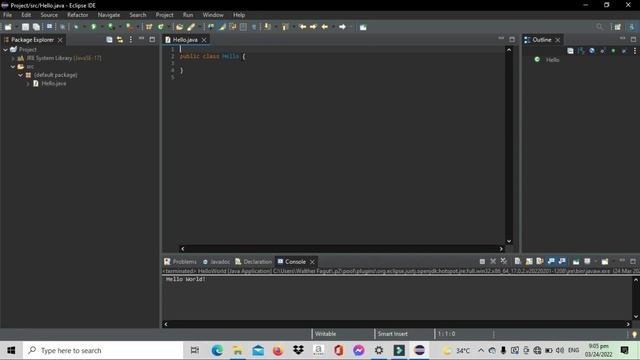Open Microsoft Edge from the taskbar

tap(217, 350)
